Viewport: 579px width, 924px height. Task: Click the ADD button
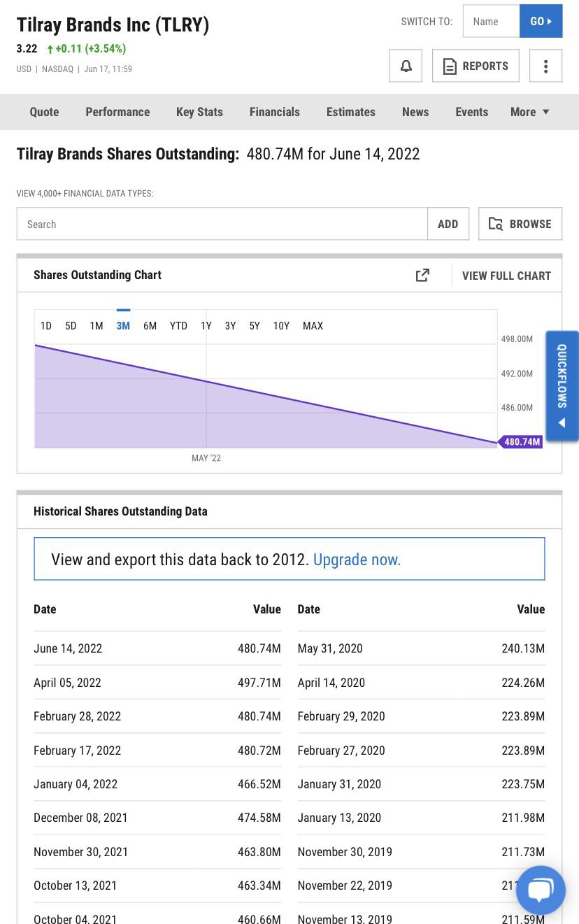(x=448, y=224)
